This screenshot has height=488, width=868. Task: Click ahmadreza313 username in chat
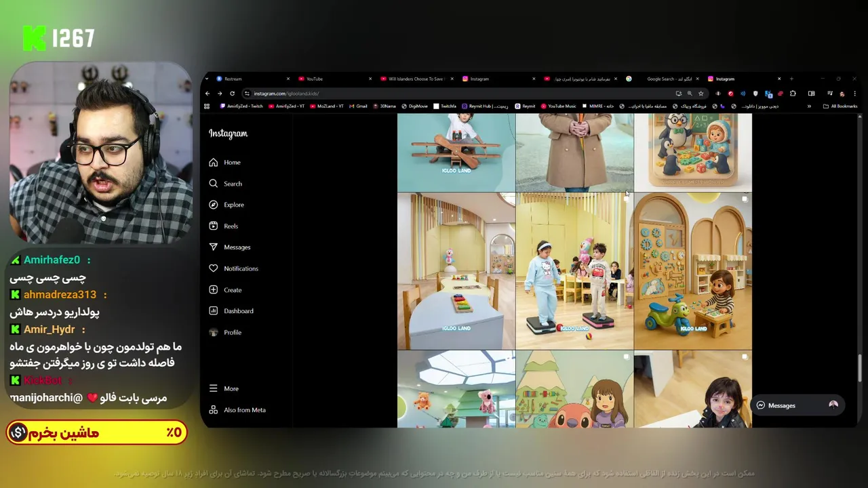pyautogui.click(x=60, y=295)
